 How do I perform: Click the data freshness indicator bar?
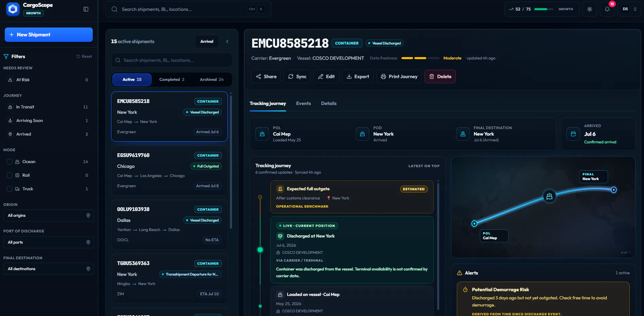pyautogui.click(x=420, y=58)
